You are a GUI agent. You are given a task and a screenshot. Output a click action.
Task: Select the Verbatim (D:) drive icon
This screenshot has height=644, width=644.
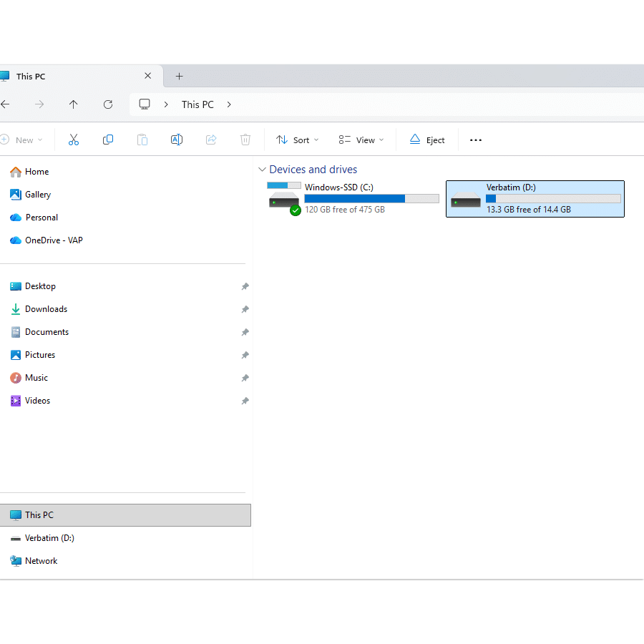[x=465, y=200]
